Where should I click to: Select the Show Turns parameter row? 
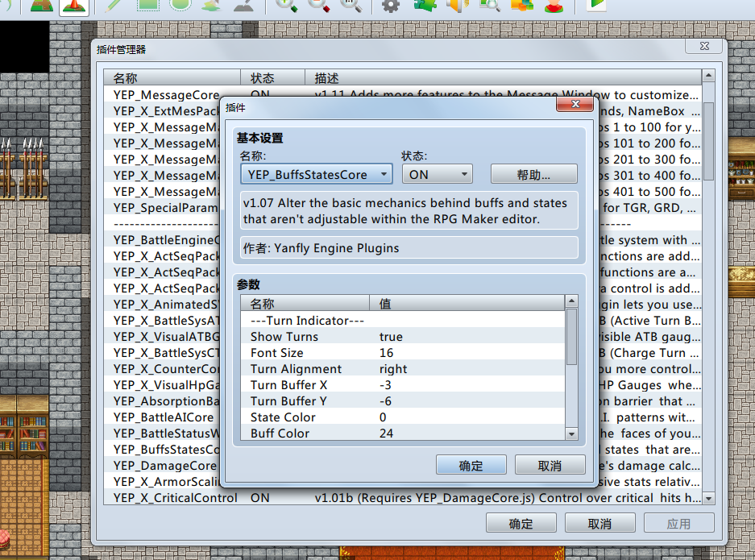pos(403,337)
